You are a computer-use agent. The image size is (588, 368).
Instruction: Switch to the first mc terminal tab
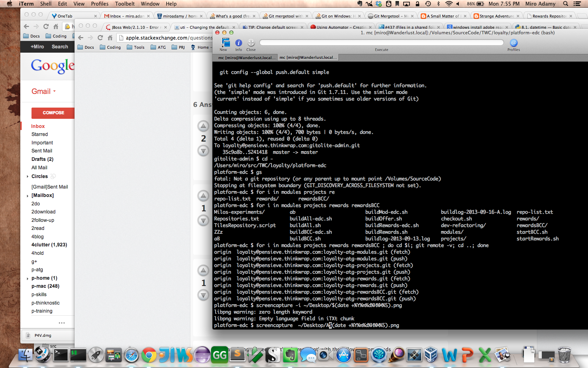point(245,57)
